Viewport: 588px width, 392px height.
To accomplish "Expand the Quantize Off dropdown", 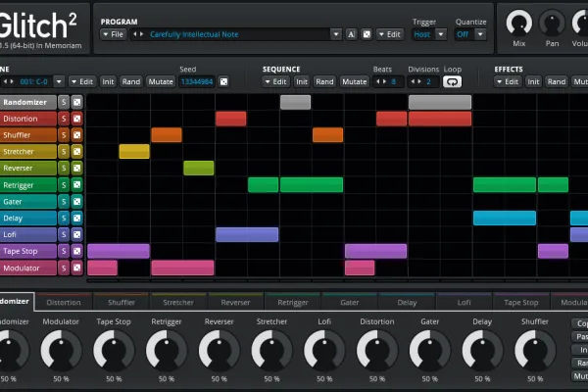I will (x=480, y=34).
